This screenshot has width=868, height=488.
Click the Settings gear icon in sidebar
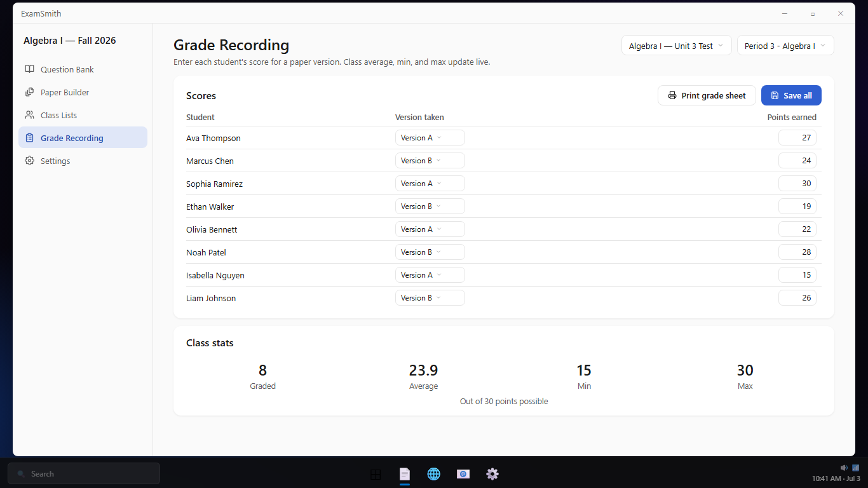[x=29, y=161]
